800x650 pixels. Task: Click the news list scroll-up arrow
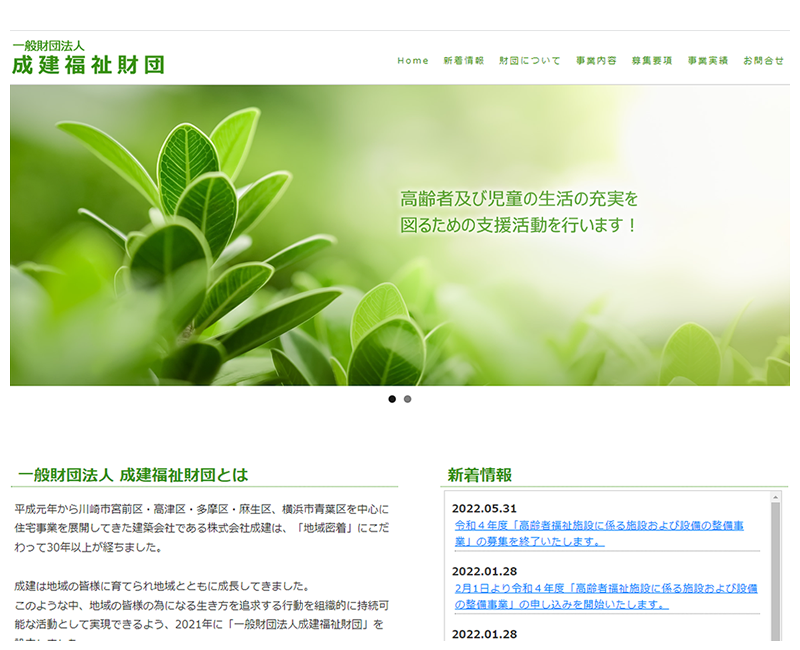[776, 497]
